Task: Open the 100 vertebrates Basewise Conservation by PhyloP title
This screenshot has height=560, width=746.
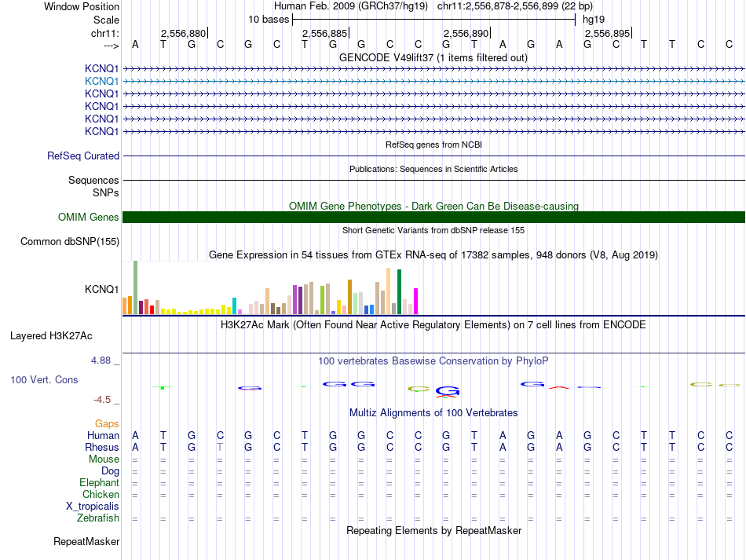Action: click(433, 361)
